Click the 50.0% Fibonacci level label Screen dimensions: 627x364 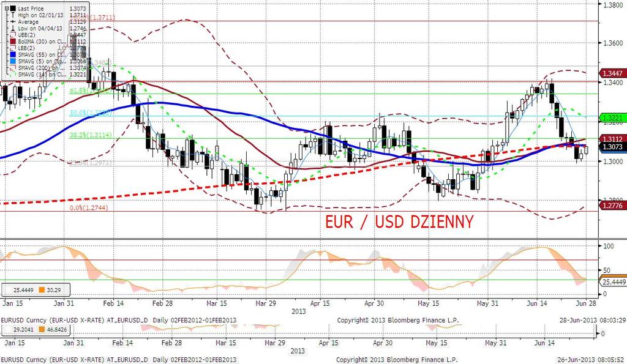pyautogui.click(x=91, y=113)
